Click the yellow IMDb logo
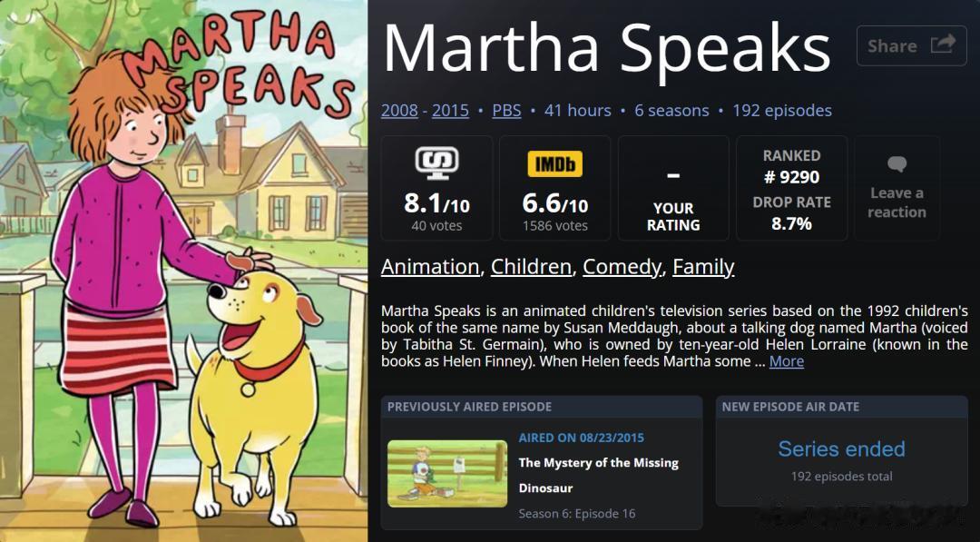Image resolution: width=980 pixels, height=542 pixels. 554,163
